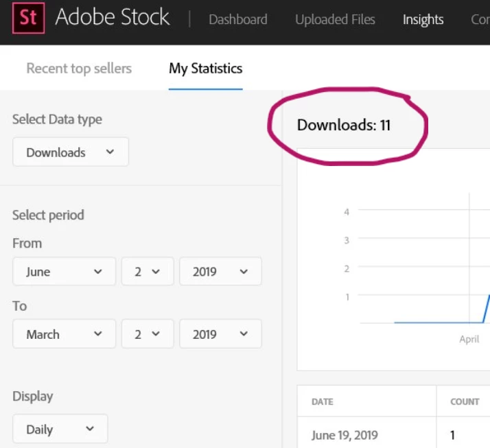Select the My Statistics tab

(x=206, y=69)
